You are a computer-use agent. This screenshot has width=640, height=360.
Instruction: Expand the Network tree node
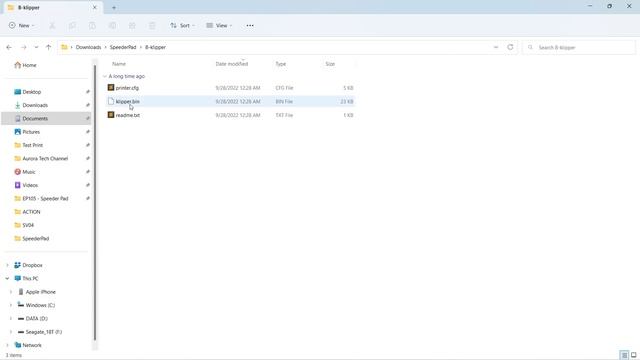click(x=7, y=345)
